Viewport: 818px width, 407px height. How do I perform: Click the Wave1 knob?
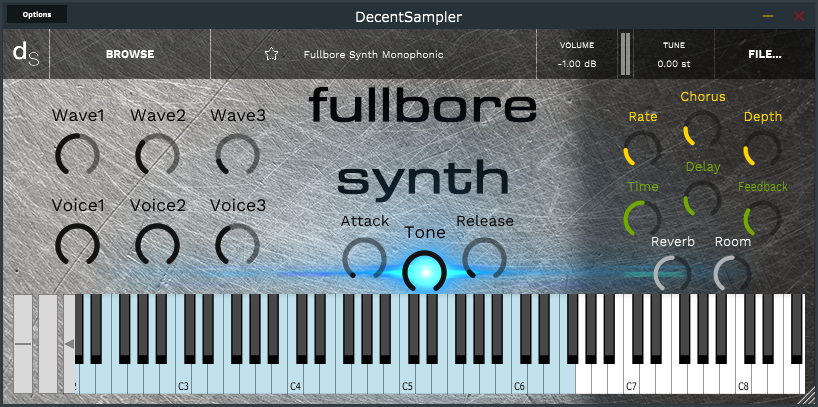click(x=77, y=154)
